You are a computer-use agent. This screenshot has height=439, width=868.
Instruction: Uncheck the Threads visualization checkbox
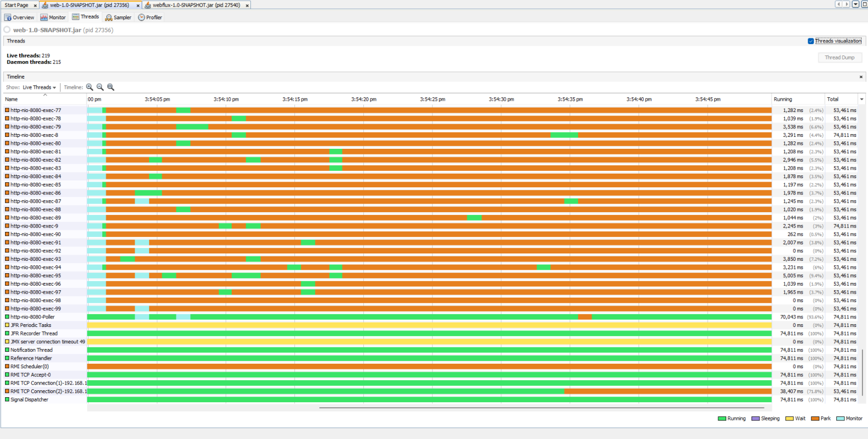coord(811,41)
